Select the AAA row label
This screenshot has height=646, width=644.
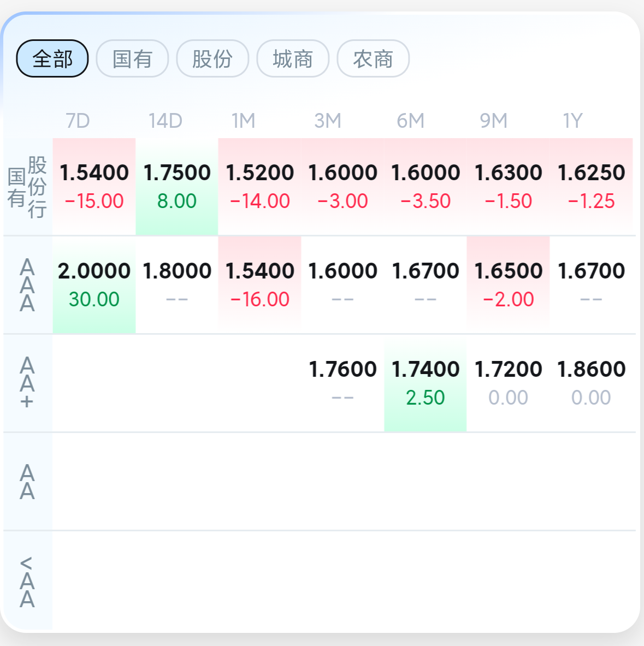[28, 285]
